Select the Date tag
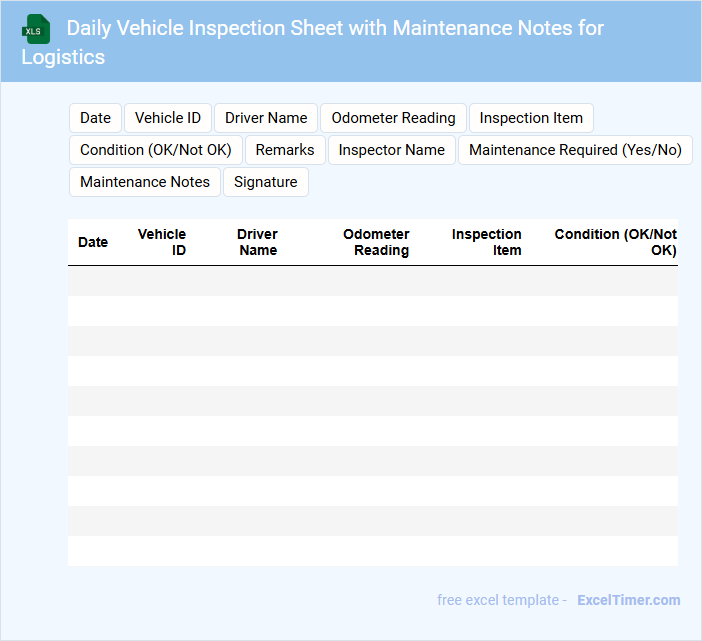 click(95, 118)
